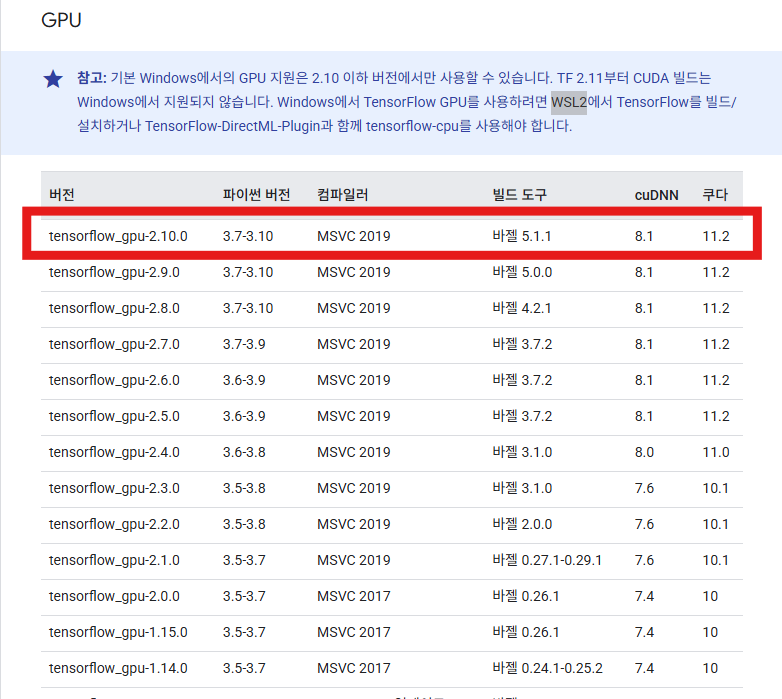Select the tensorflow_gpu-2.0.0 cell
This screenshot has width=782, height=699.
[x=114, y=596]
